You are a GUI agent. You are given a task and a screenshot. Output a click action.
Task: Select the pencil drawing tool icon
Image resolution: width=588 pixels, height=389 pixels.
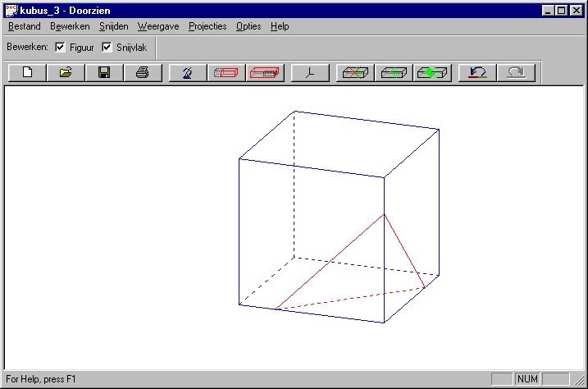[188, 72]
